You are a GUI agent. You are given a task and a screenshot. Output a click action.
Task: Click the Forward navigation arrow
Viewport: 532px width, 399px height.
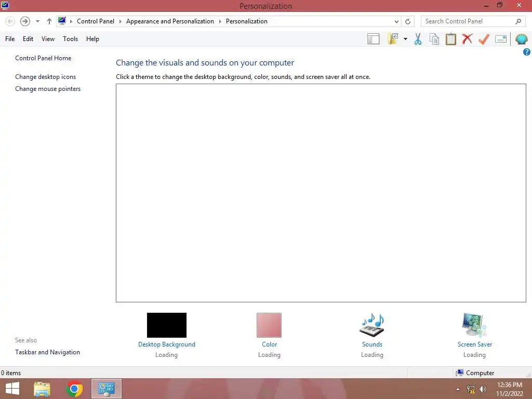pyautogui.click(x=25, y=21)
